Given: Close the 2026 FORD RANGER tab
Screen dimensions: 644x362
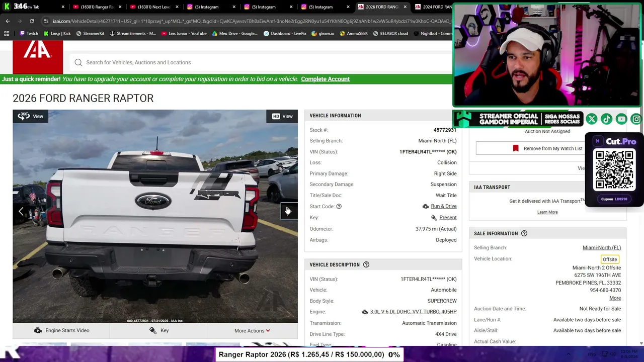Looking at the screenshot, I should click(405, 7).
